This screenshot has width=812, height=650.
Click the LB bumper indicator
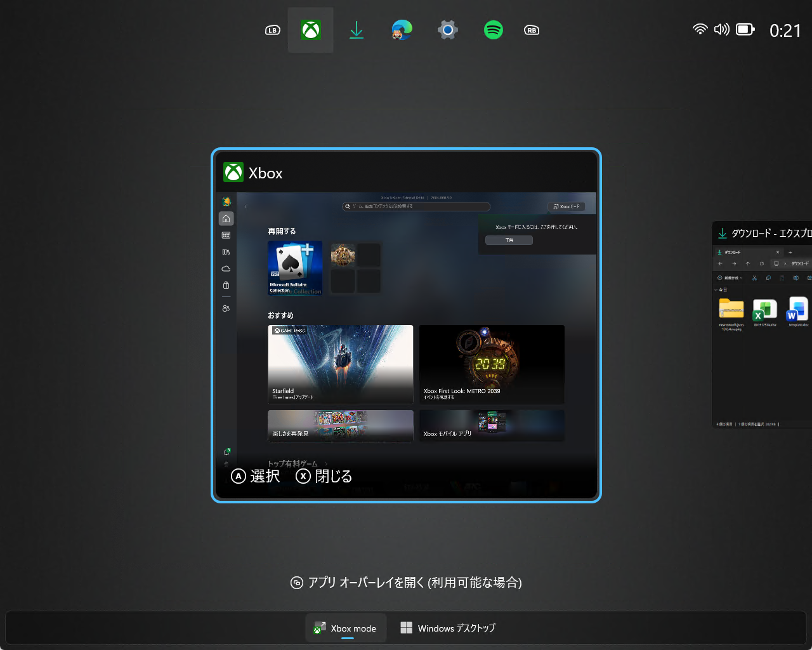click(x=273, y=30)
